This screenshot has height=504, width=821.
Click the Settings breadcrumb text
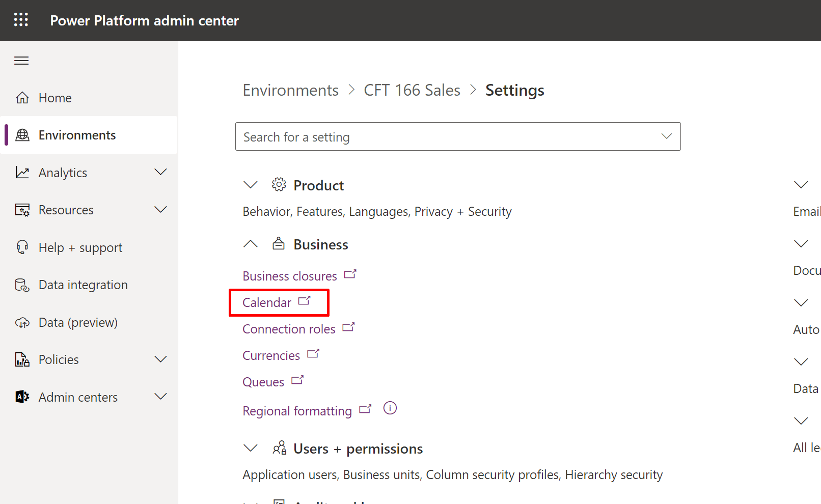[514, 90]
